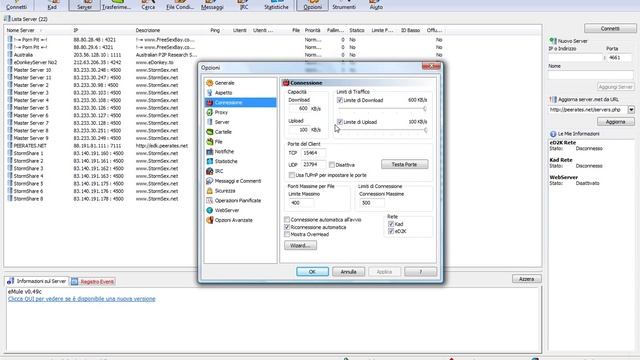Switch to Informazioni sul Server tab

[37, 281]
